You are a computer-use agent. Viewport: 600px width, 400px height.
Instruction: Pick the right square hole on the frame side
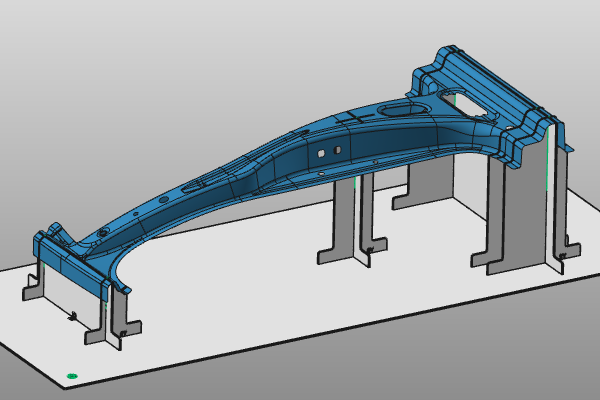tap(337, 150)
